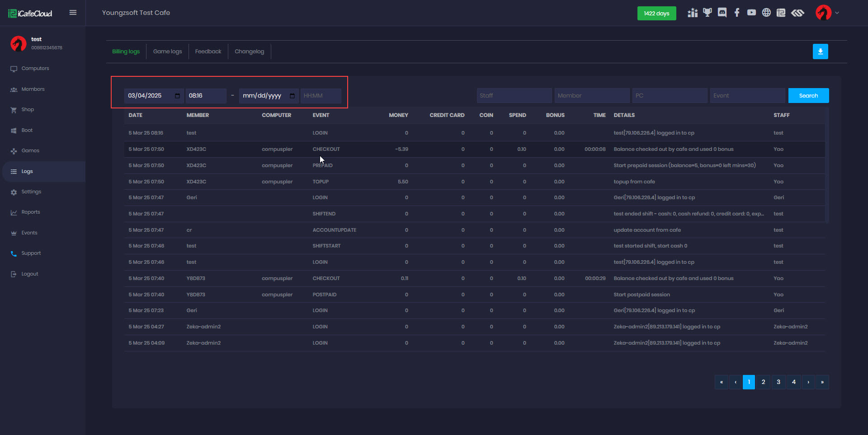Click the trophy icon in header
The height and width of the screenshot is (435, 868).
click(x=707, y=13)
